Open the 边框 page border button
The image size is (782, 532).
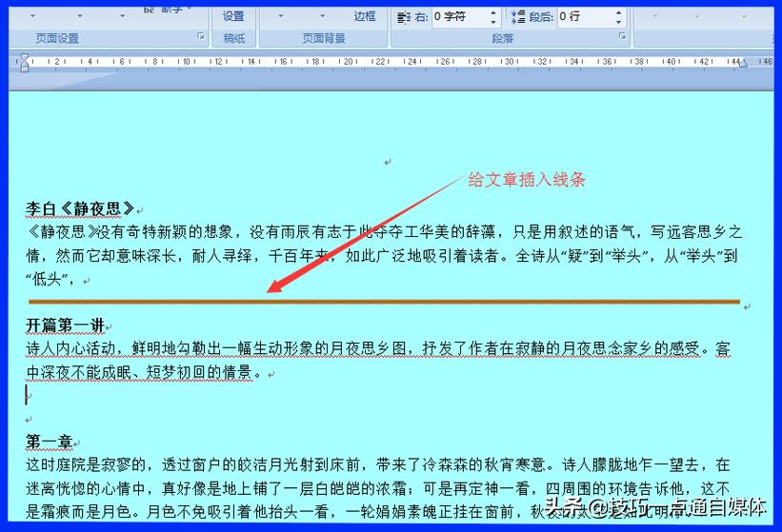click(365, 16)
